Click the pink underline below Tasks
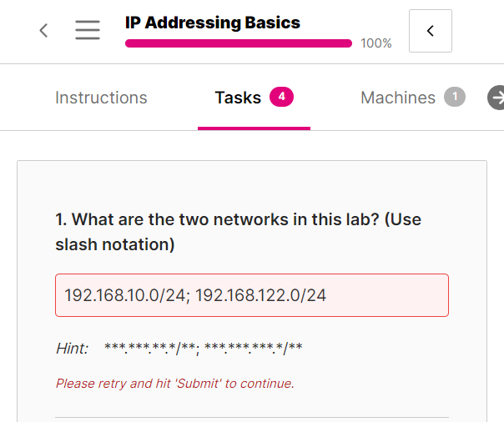This screenshot has height=422, width=504. click(254, 128)
